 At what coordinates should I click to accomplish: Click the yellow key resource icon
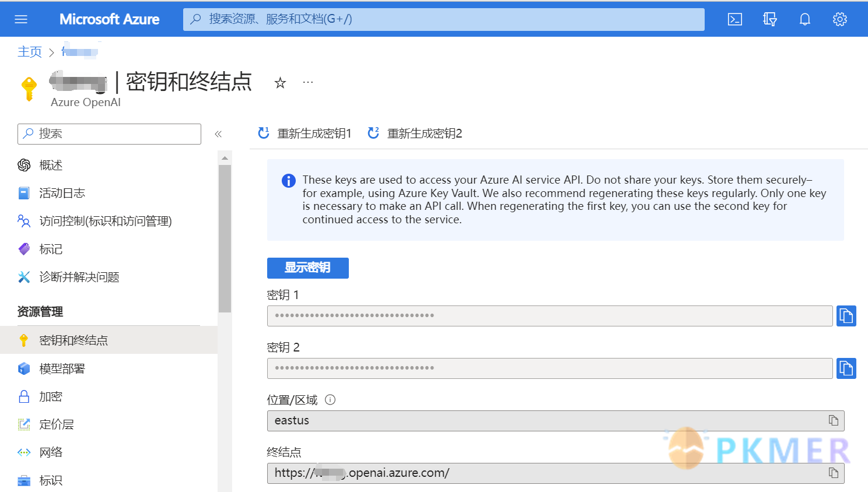point(29,89)
